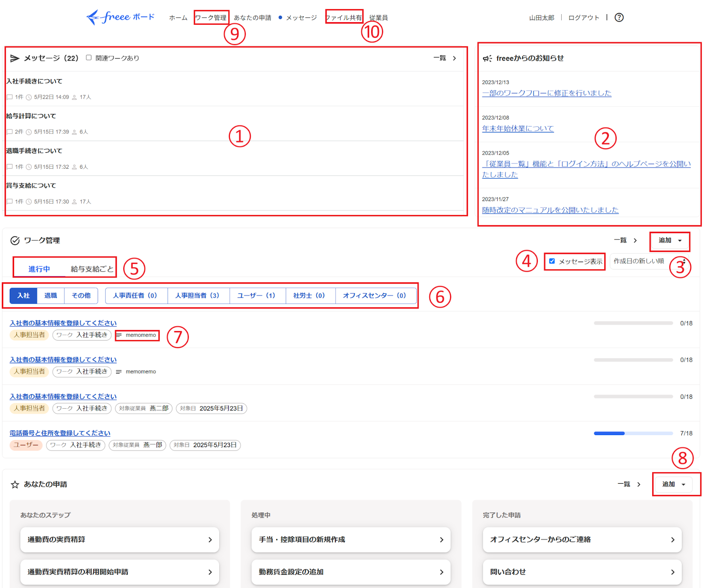Click the freee ボード logo
The height and width of the screenshot is (588, 707).
[x=121, y=17]
